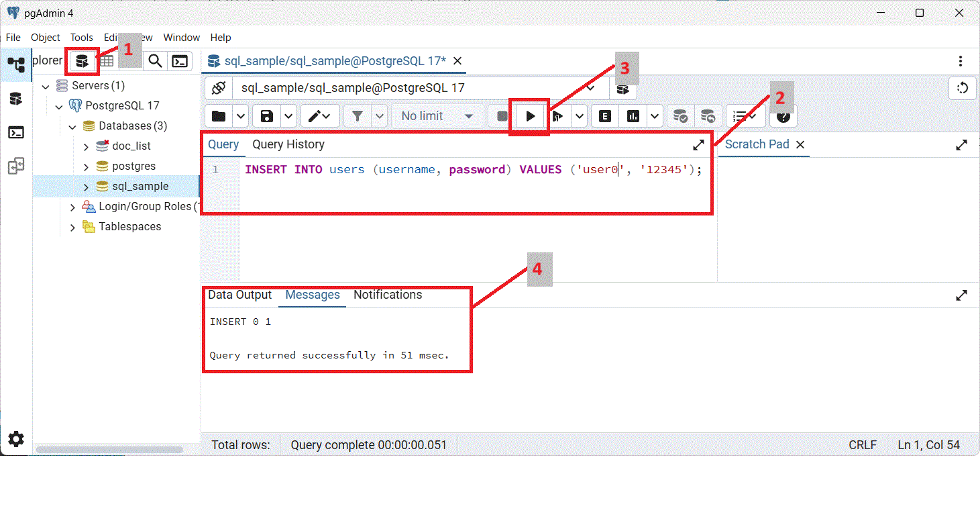Click the settings gear in left sidebar

[16, 439]
